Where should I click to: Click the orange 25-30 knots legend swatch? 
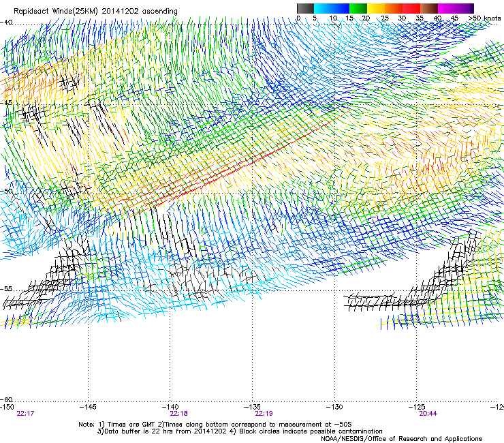click(394, 8)
